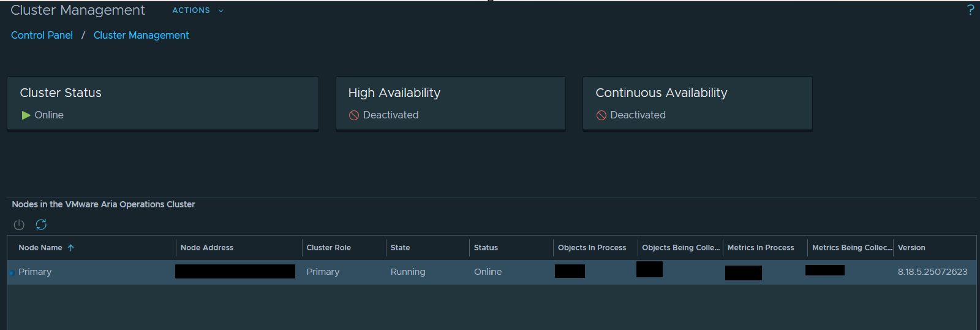The width and height of the screenshot is (980, 330).
Task: Refresh the cluster nodes list
Action: [41, 225]
